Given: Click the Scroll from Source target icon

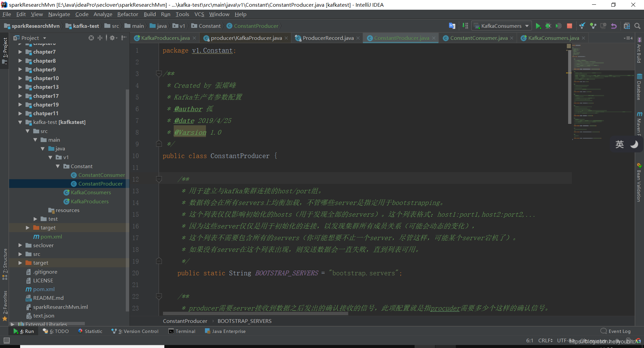Looking at the screenshot, I should point(91,38).
